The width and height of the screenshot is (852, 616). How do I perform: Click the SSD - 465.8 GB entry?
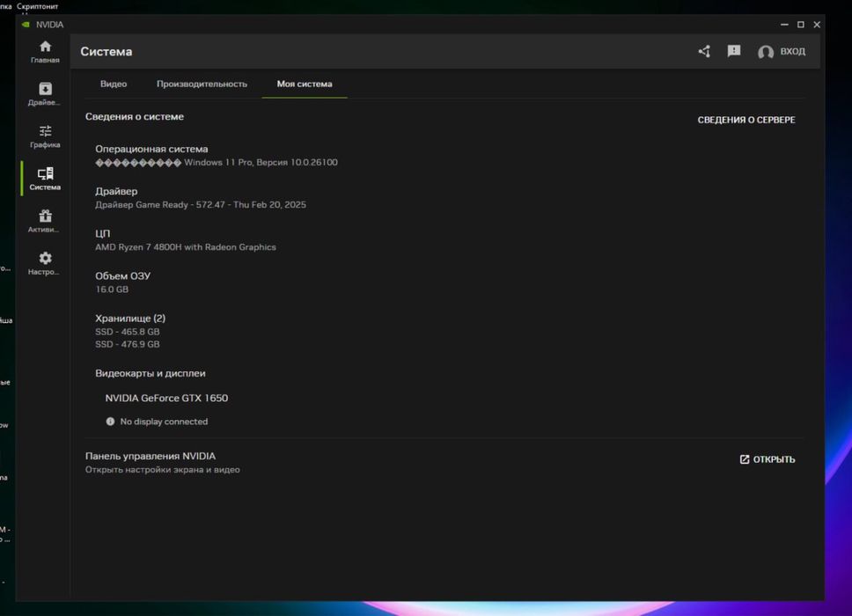pos(127,332)
